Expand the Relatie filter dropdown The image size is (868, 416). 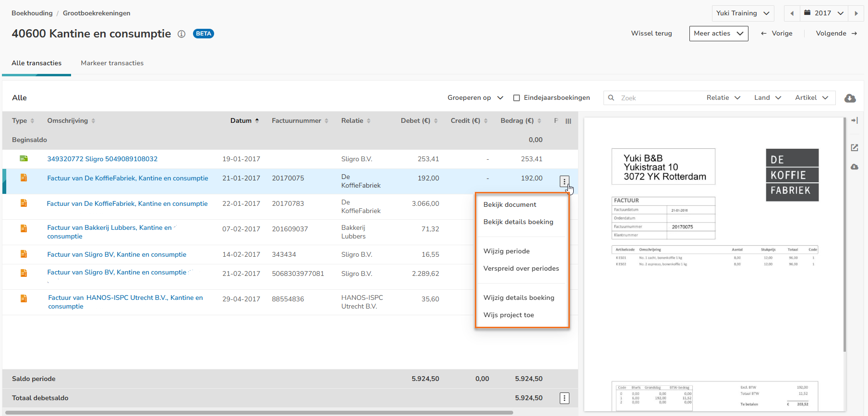(x=723, y=98)
